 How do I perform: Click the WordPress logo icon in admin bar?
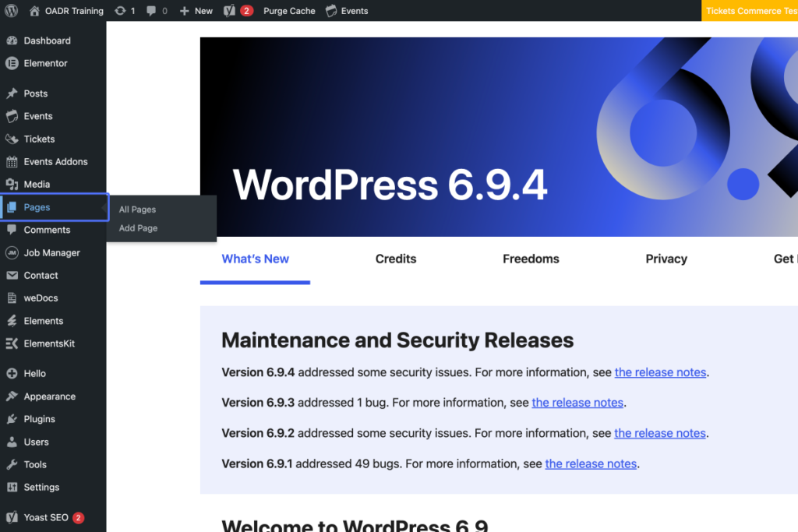pyautogui.click(x=11, y=11)
